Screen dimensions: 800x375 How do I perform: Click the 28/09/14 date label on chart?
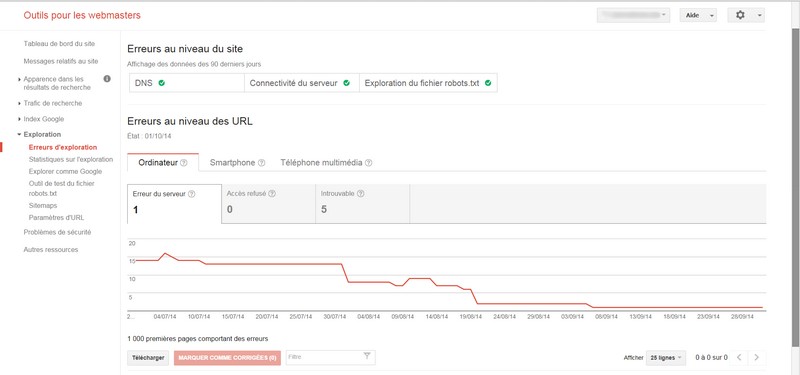pyautogui.click(x=742, y=317)
